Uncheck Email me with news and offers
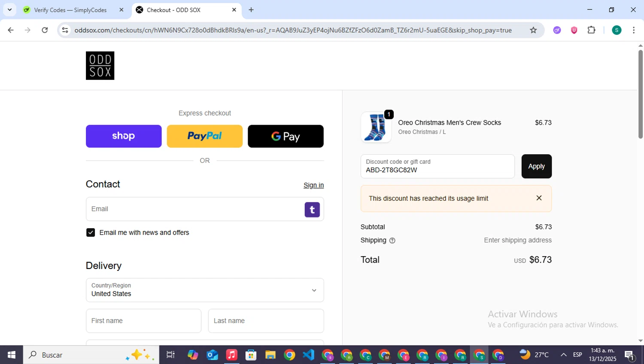 click(91, 232)
